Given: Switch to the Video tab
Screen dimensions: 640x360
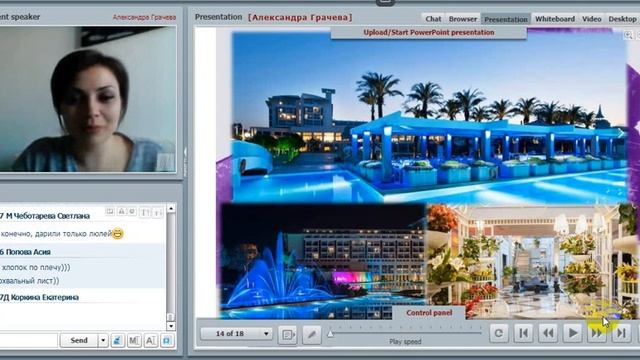Looking at the screenshot, I should tap(591, 19).
